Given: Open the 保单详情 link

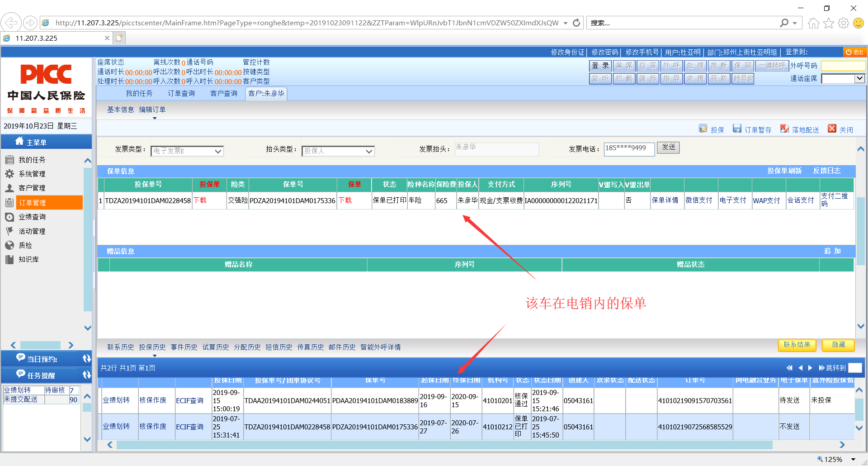Looking at the screenshot, I should click(665, 200).
